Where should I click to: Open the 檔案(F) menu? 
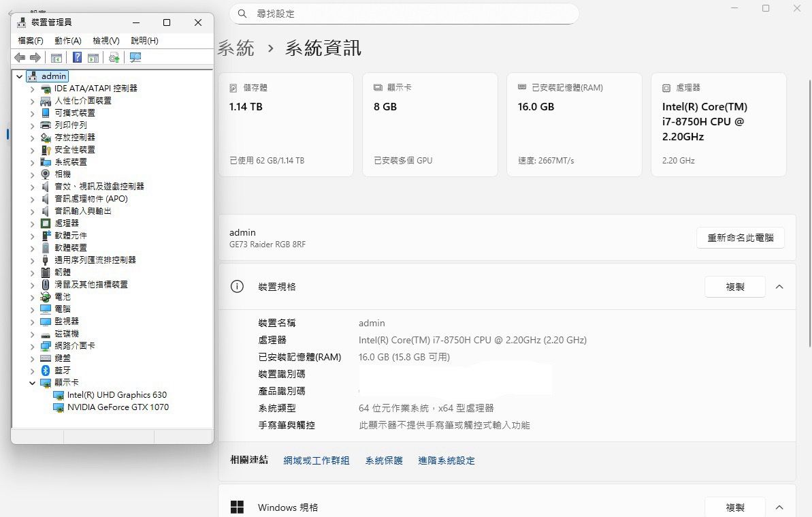31,41
